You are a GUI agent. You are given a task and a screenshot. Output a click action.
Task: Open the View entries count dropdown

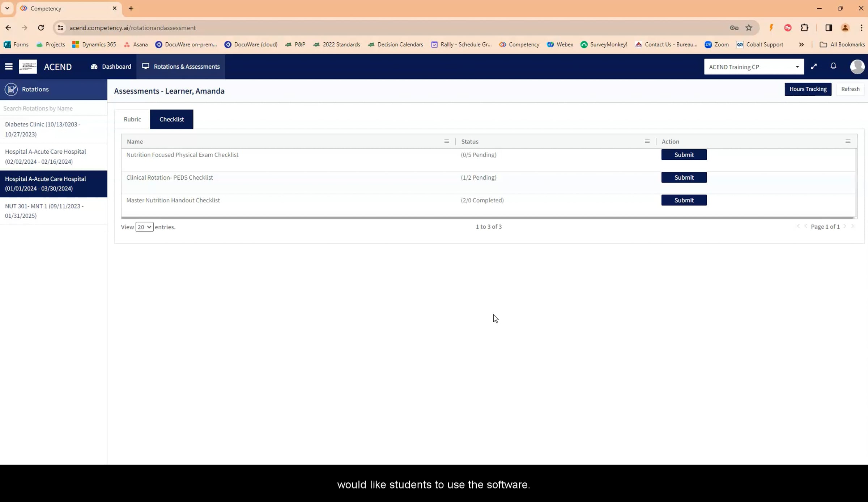[x=144, y=227]
